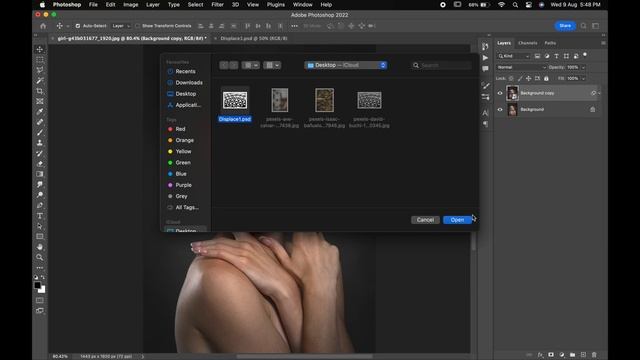This screenshot has width=640, height=360.
Task: Open the layer Kind filter dropdown
Action: pos(513,56)
